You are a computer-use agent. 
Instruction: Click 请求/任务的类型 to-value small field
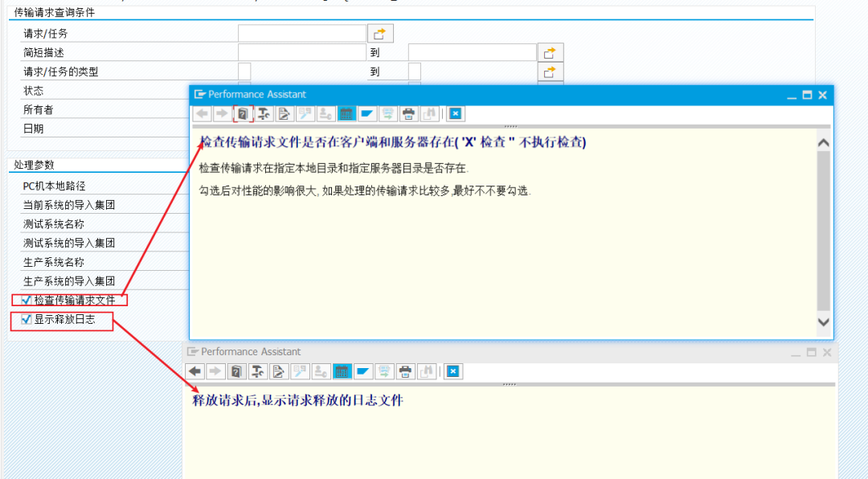click(x=415, y=72)
